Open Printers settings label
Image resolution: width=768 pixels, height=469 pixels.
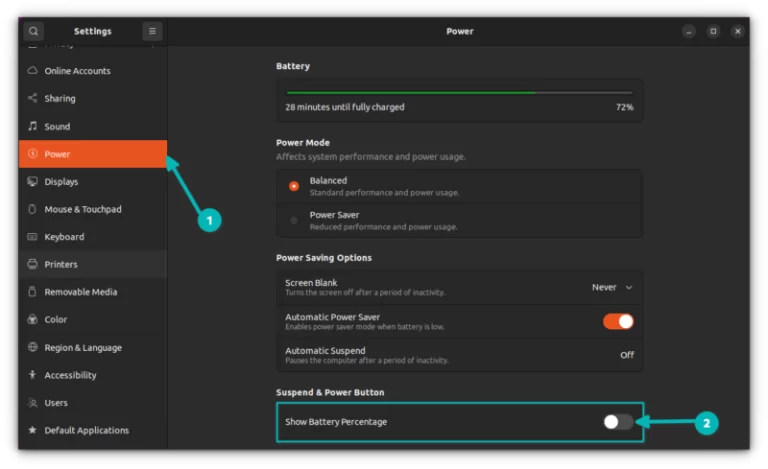click(x=61, y=264)
